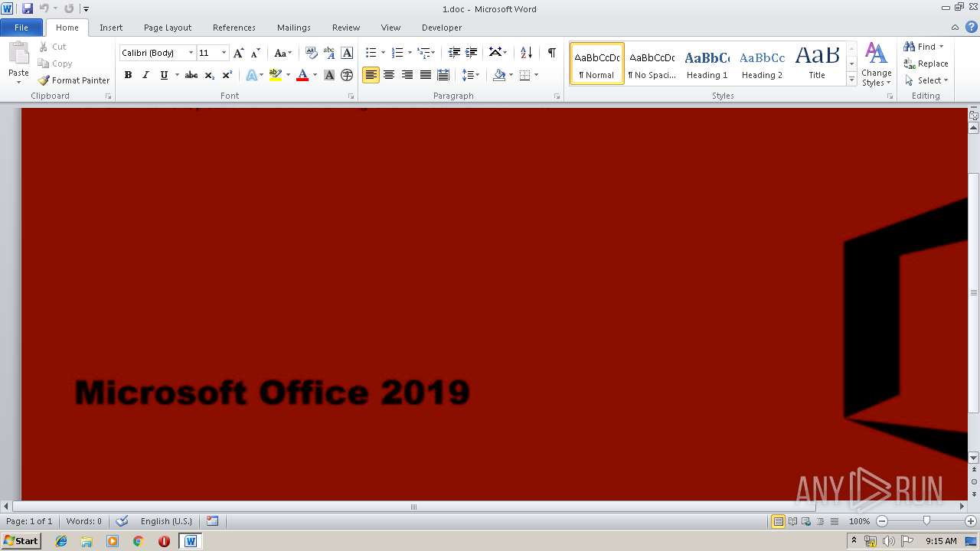This screenshot has width=980, height=551.
Task: Align text to the right
Action: pyautogui.click(x=407, y=75)
